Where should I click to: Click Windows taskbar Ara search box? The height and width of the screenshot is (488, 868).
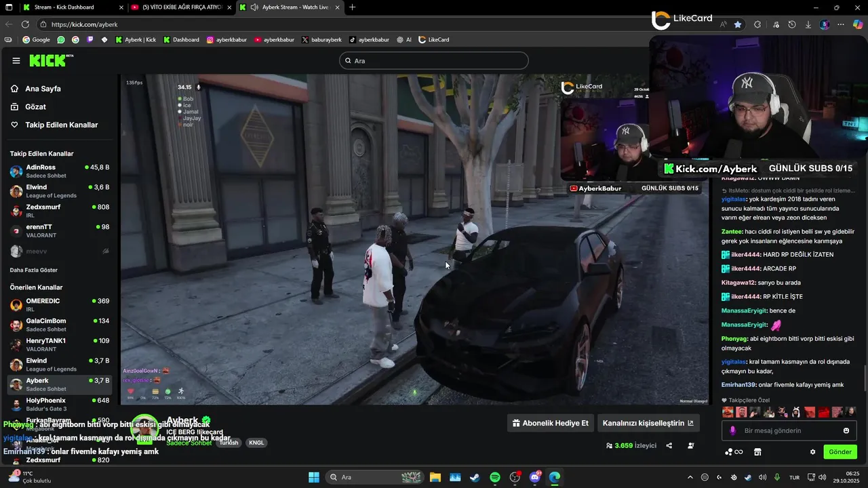(374, 477)
